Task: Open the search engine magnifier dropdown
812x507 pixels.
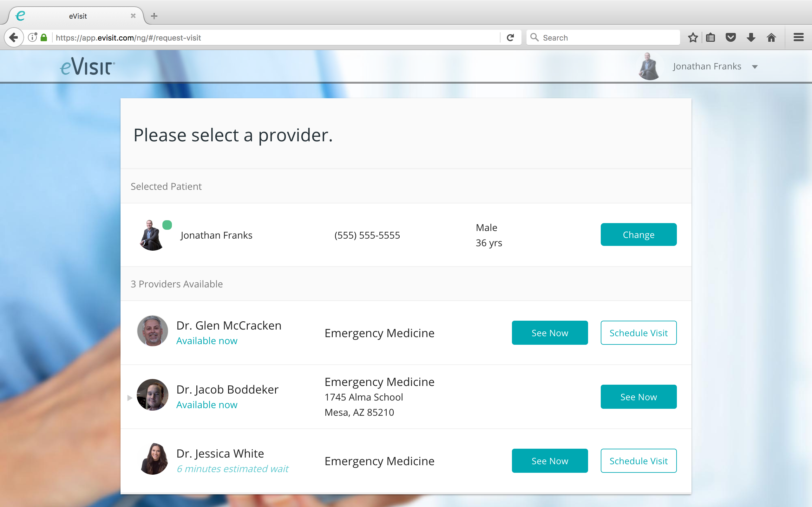Action: 535,37
